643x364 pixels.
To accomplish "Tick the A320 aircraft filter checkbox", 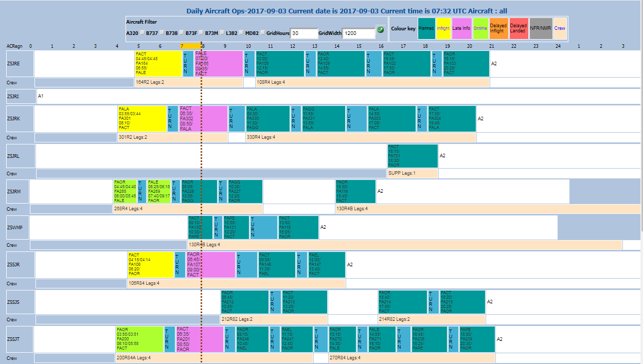I will click(x=142, y=33).
